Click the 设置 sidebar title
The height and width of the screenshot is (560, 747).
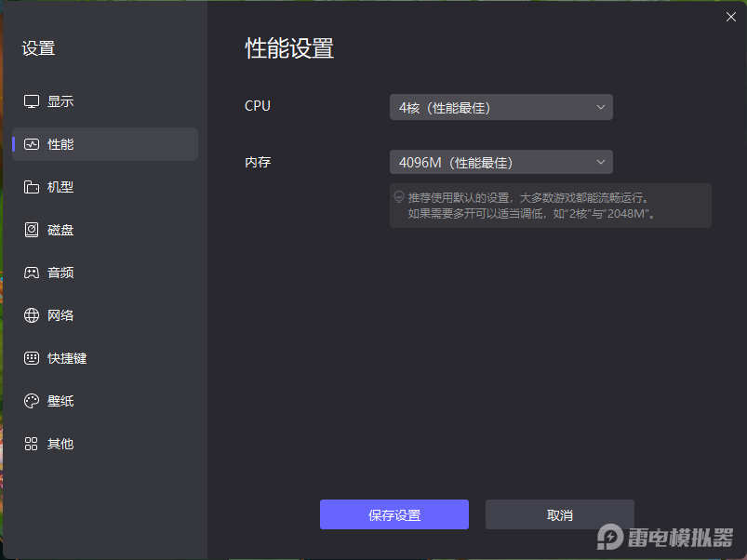[x=38, y=48]
